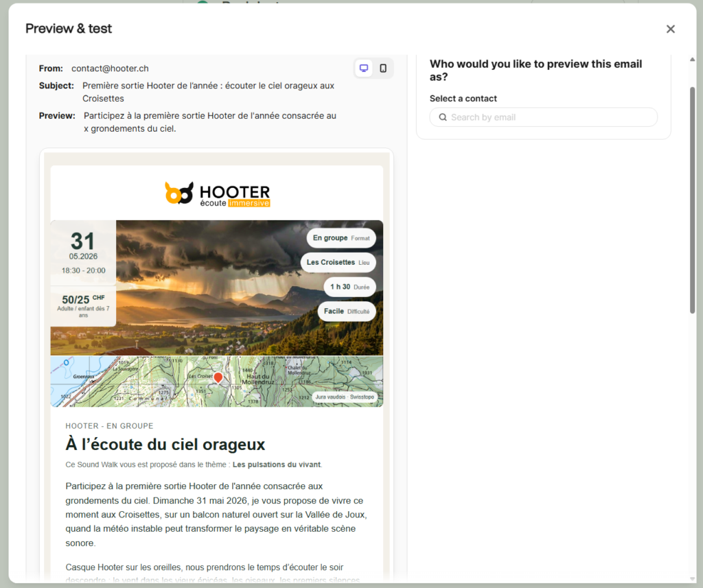Screen dimensions: 703x588
Task: Click the date block showing 31
Action: 83,252
